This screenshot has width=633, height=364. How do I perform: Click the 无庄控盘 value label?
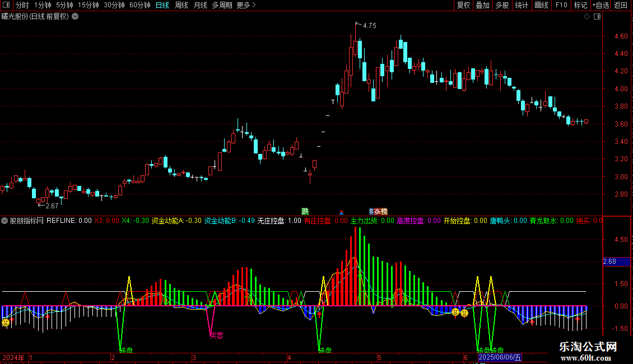click(280, 221)
